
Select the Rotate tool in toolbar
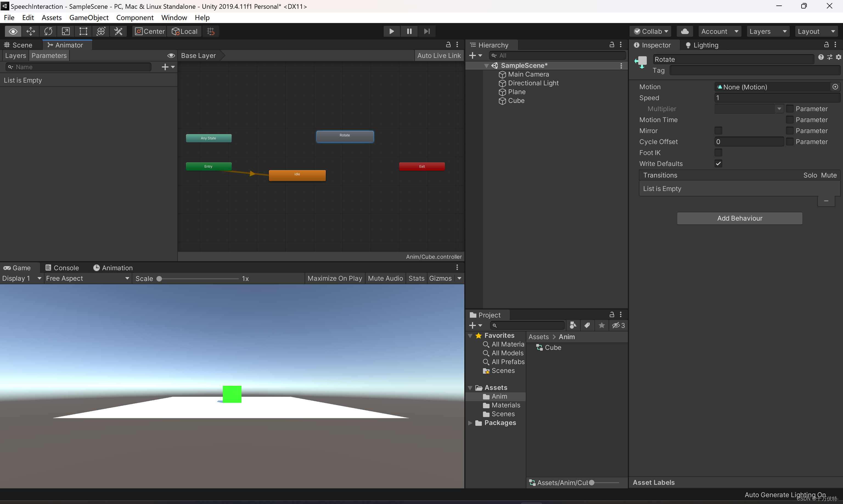(48, 31)
